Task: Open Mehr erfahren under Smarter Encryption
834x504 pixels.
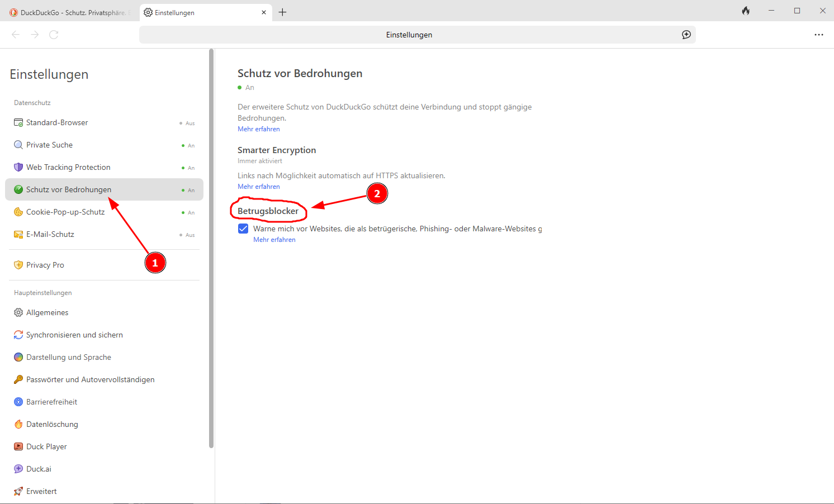Action: tap(259, 187)
